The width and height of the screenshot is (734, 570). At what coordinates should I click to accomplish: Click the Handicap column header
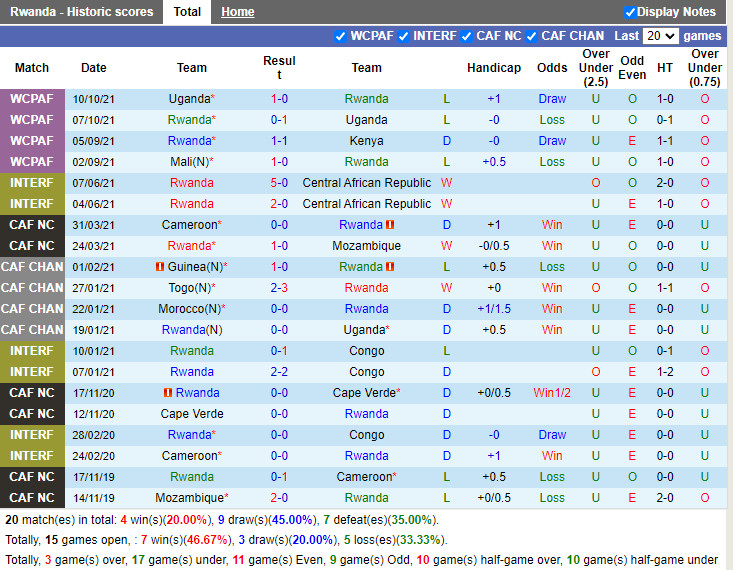click(x=494, y=68)
